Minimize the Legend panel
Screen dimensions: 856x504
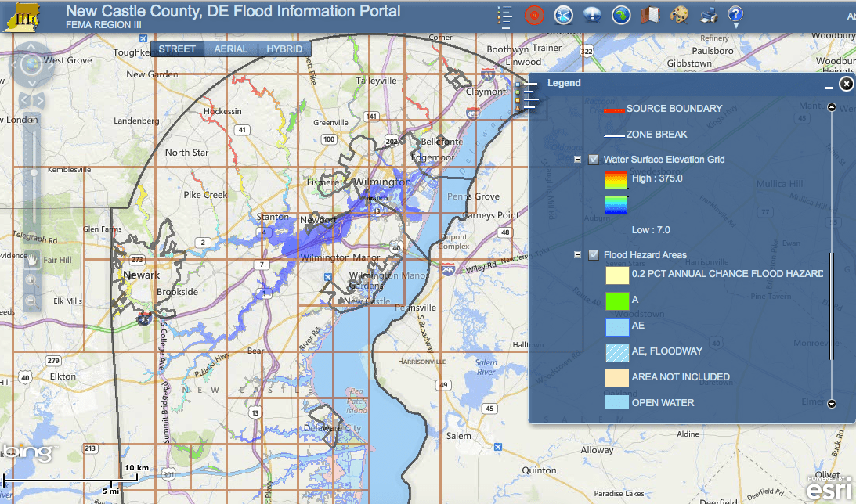pyautogui.click(x=829, y=87)
